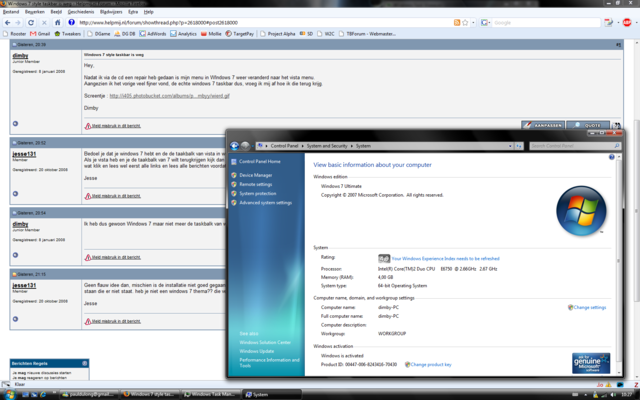The width and height of the screenshot is (640, 400).
Task: Open Remote settings link
Action: coord(256,184)
